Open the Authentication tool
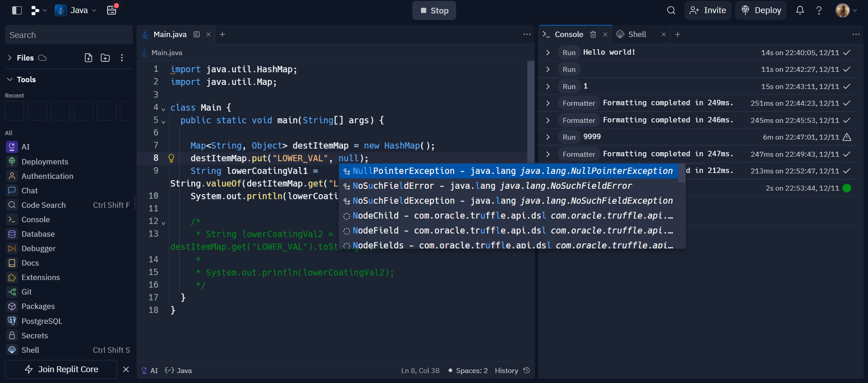The image size is (868, 383). click(68, 176)
